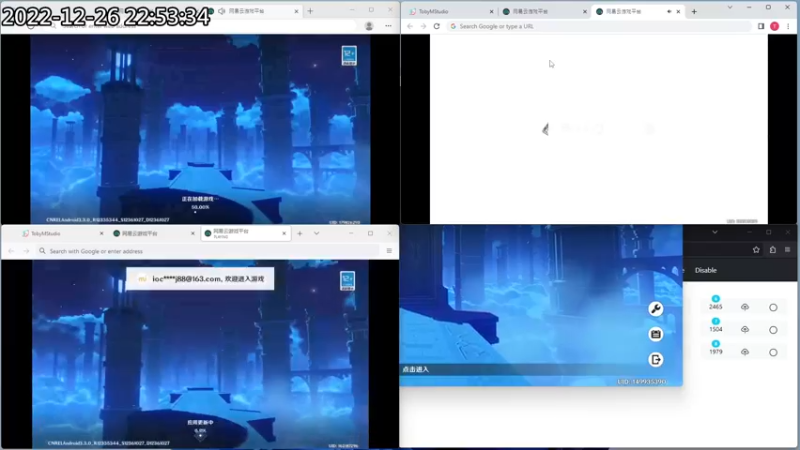This screenshot has height=450, width=800.
Task: Open the extensions icon in dark browser toolbar
Action: click(x=773, y=249)
